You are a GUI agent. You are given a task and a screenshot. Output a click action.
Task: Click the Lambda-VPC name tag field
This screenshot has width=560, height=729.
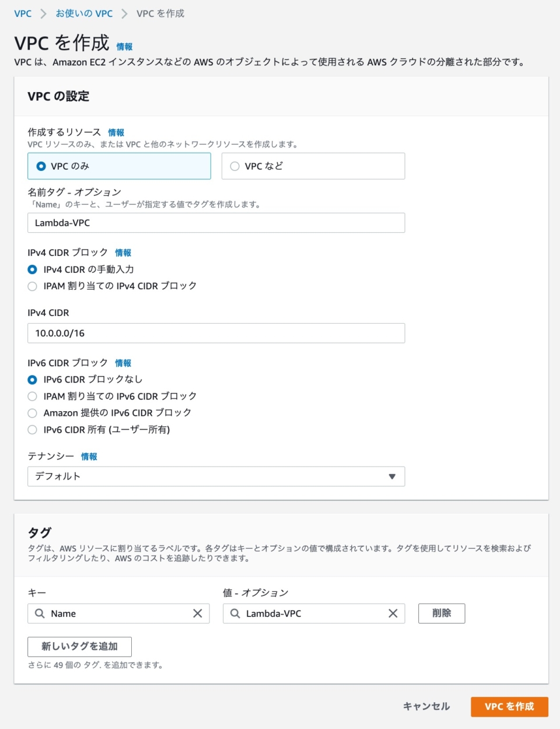(216, 222)
